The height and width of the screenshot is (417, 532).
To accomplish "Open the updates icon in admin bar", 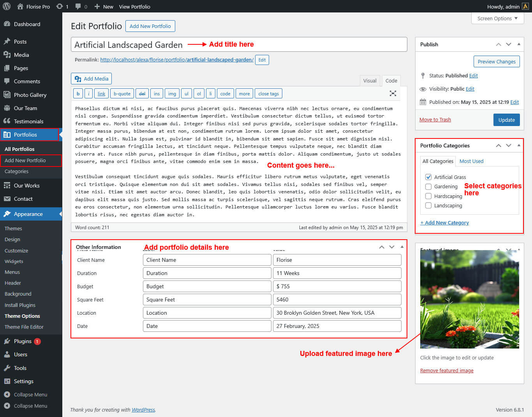I will 60,6.
